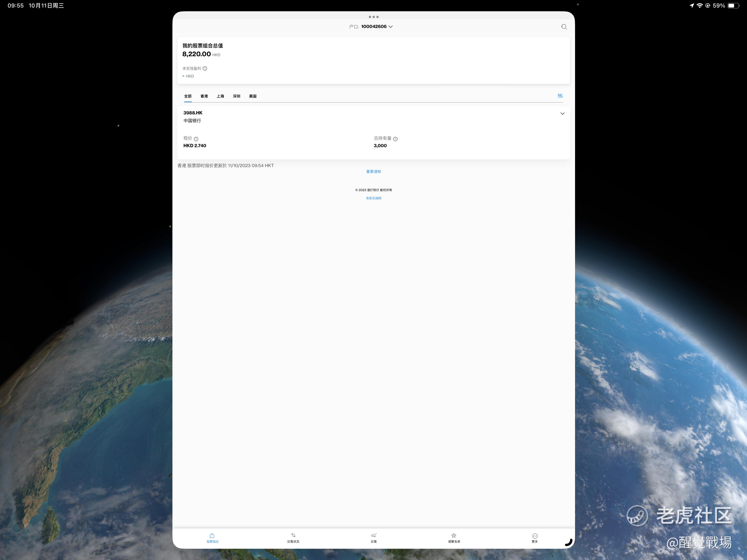The height and width of the screenshot is (560, 747).
Task: Tap the quote update timestamp text
Action: pyautogui.click(x=226, y=166)
